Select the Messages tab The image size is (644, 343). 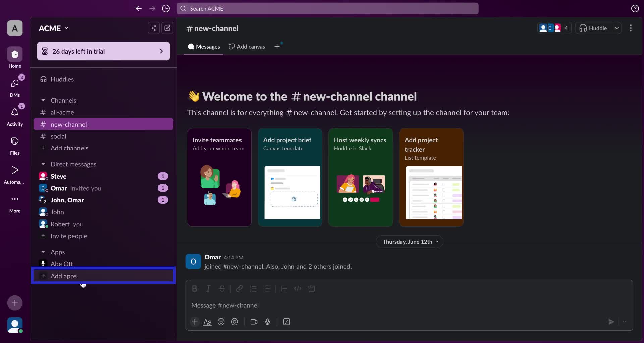[204, 46]
